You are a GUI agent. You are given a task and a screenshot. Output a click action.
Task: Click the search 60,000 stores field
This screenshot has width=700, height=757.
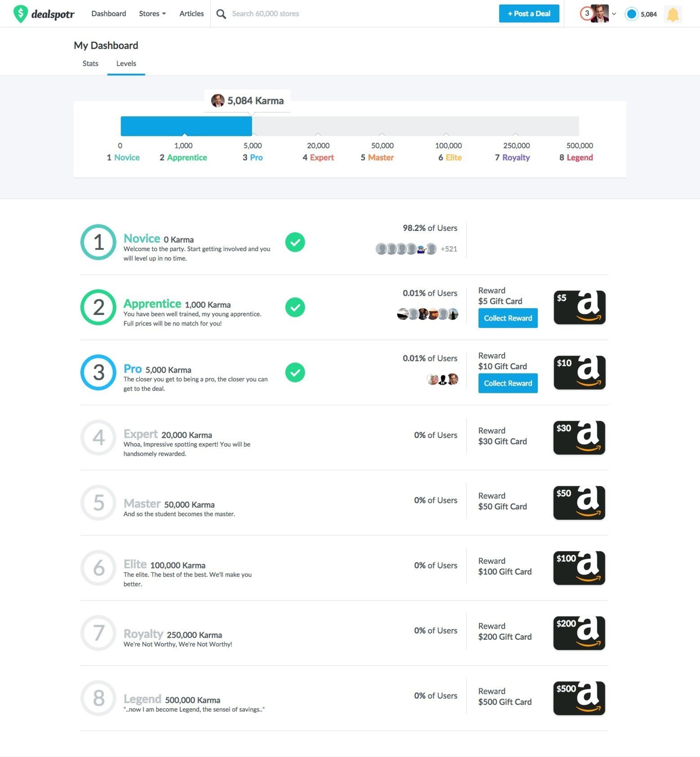pyautogui.click(x=266, y=14)
